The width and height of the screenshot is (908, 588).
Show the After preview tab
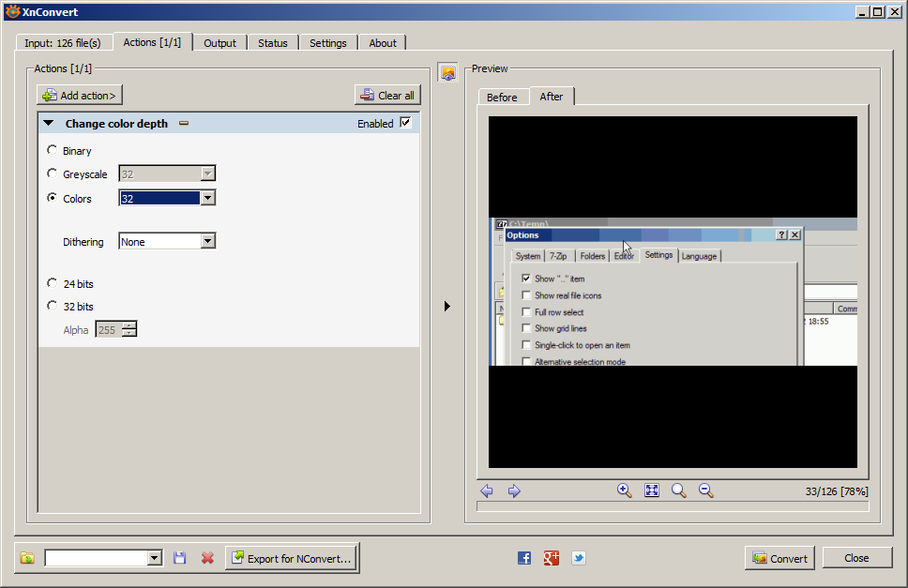tap(552, 96)
